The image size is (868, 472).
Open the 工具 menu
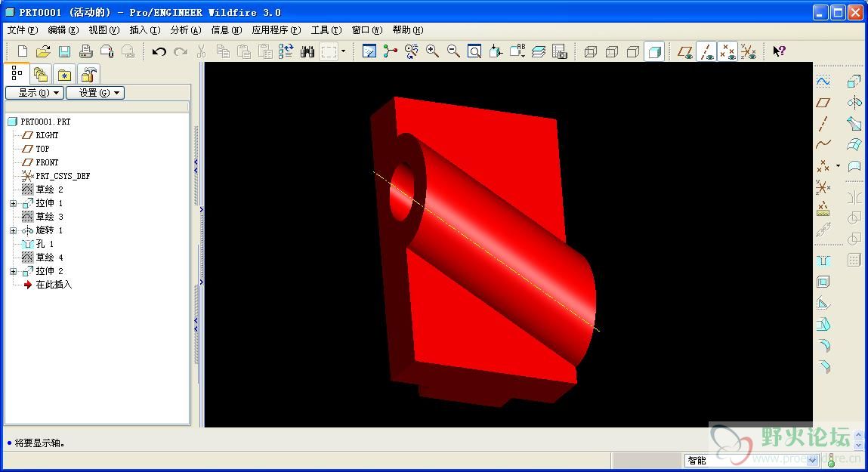click(326, 30)
